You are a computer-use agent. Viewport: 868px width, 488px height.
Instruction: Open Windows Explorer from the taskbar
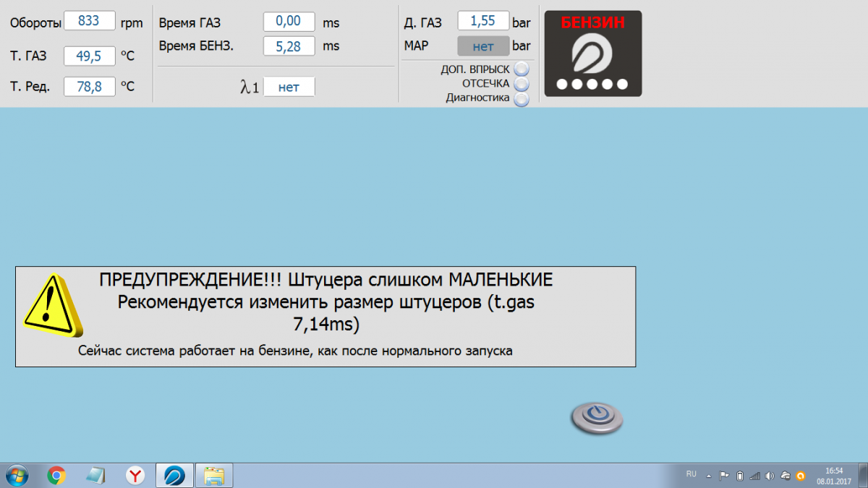click(x=213, y=475)
